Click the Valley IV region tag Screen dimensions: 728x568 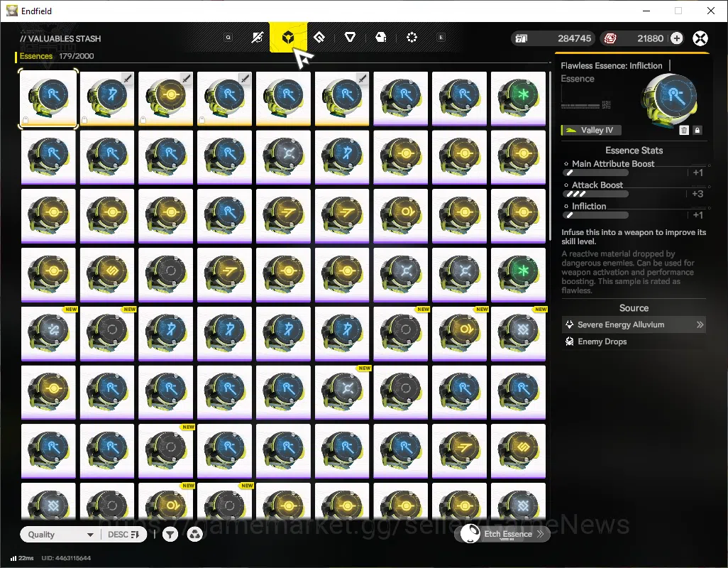tap(591, 130)
